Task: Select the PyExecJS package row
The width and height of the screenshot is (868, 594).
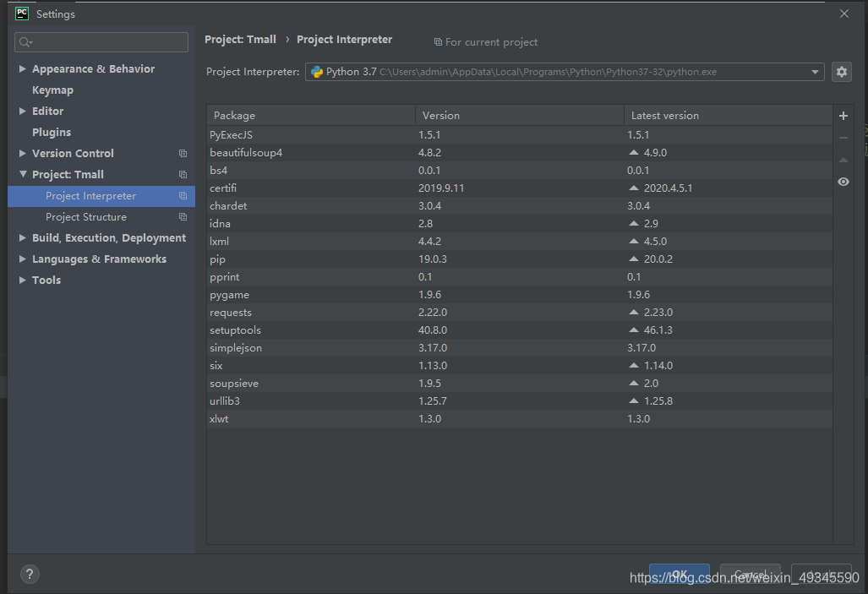Action: pos(520,134)
